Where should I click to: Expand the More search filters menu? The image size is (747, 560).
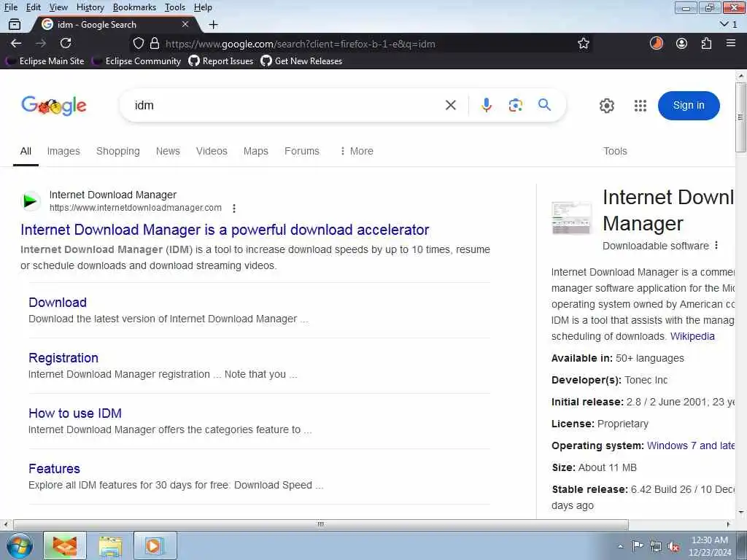pyautogui.click(x=356, y=151)
